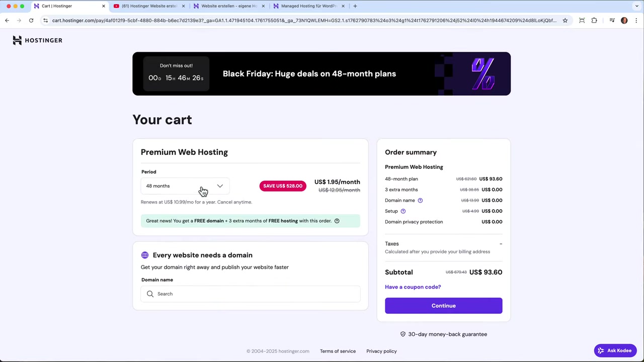Click the US$ 1.95/month price

tap(337, 182)
